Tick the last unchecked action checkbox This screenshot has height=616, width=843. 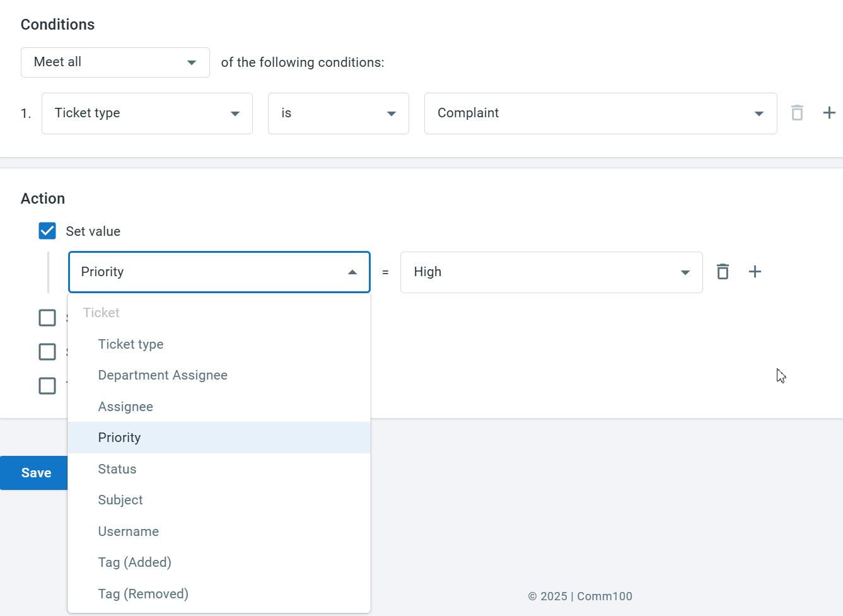(47, 386)
